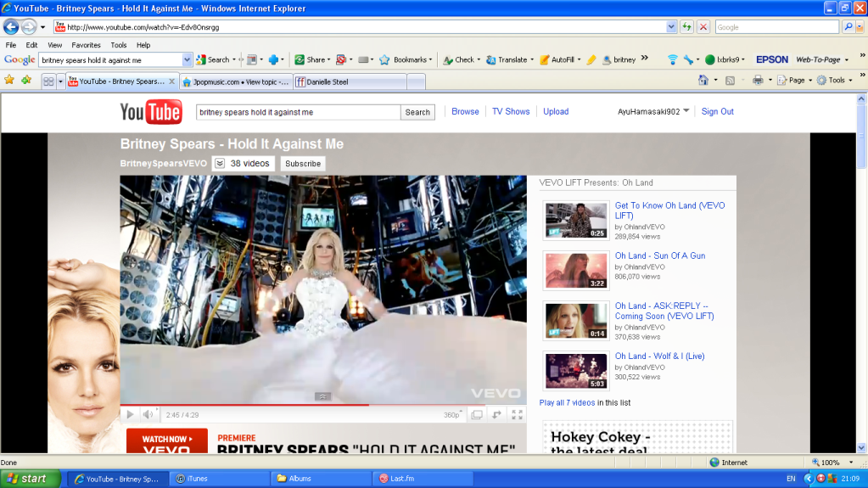This screenshot has height=488, width=868.
Task: Open the Quick Tabs grid view
Action: coord(48,81)
